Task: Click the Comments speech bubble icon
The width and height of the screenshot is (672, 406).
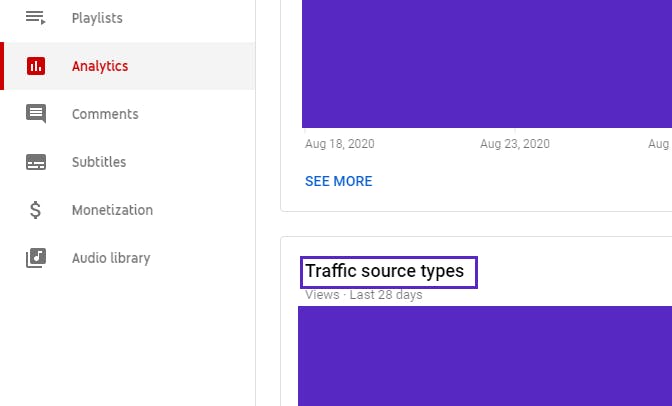Action: click(x=36, y=114)
